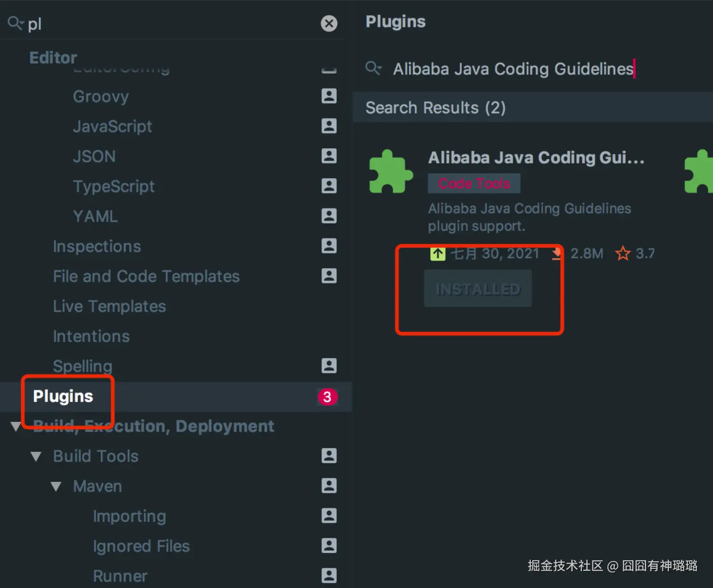Collapse the Maven node

(56, 486)
